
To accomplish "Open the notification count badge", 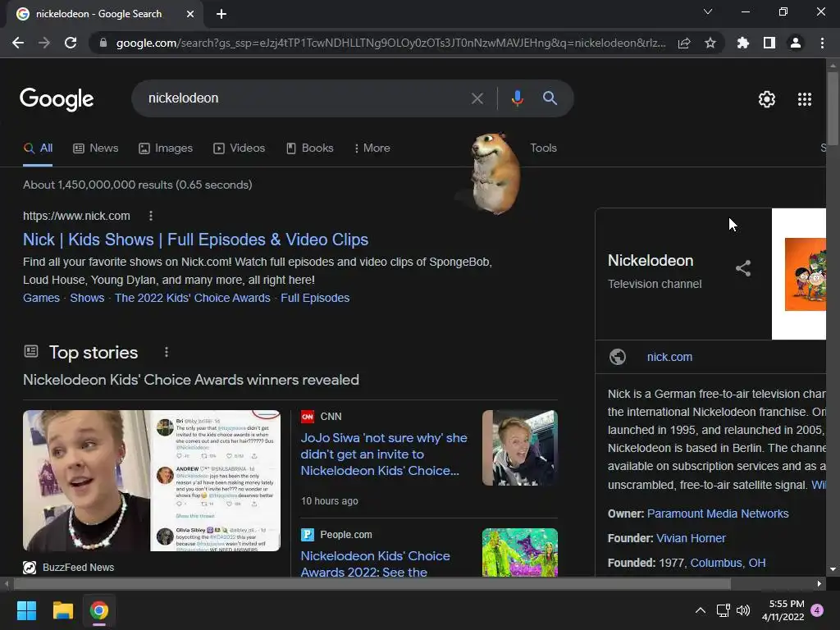I will [817, 610].
